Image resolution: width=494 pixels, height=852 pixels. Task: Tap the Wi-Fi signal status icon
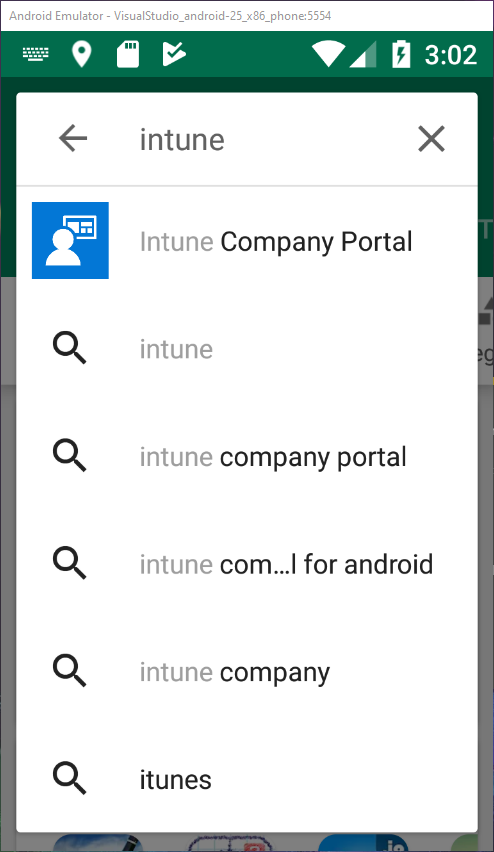pos(328,54)
